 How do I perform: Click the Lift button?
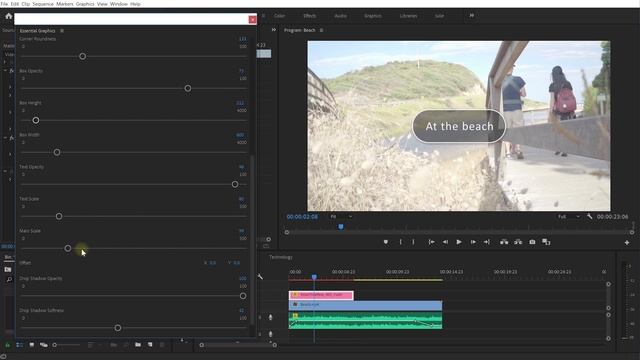click(504, 242)
